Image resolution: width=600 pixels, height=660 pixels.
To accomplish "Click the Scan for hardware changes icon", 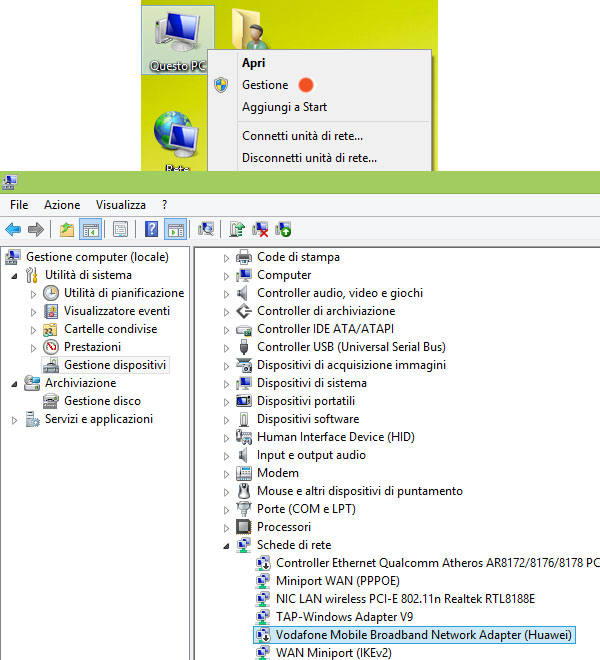I will (207, 229).
